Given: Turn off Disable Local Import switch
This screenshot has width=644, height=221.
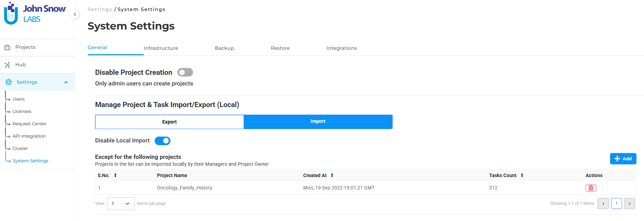Looking at the screenshot, I should pos(162,141).
